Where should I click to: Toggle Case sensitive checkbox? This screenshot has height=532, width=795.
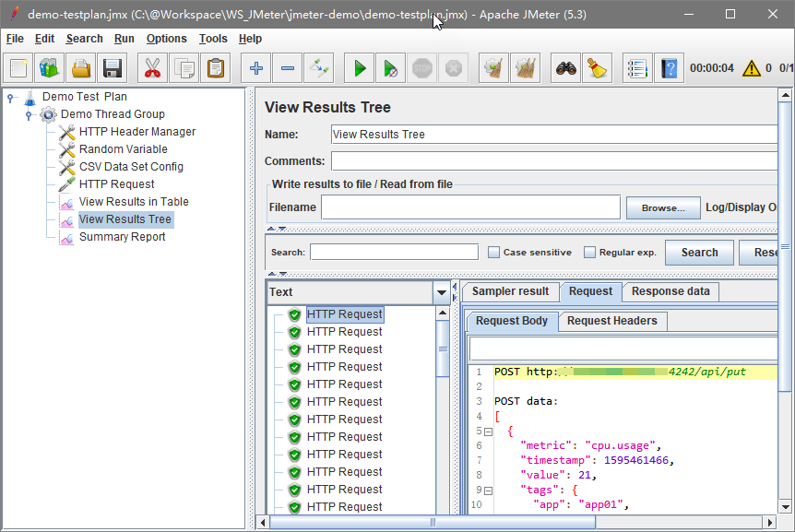[x=493, y=253]
